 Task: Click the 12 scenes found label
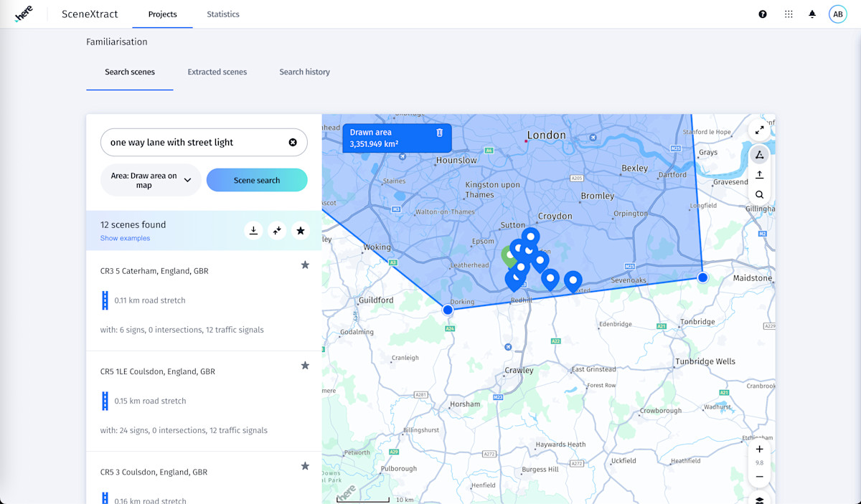[133, 224]
